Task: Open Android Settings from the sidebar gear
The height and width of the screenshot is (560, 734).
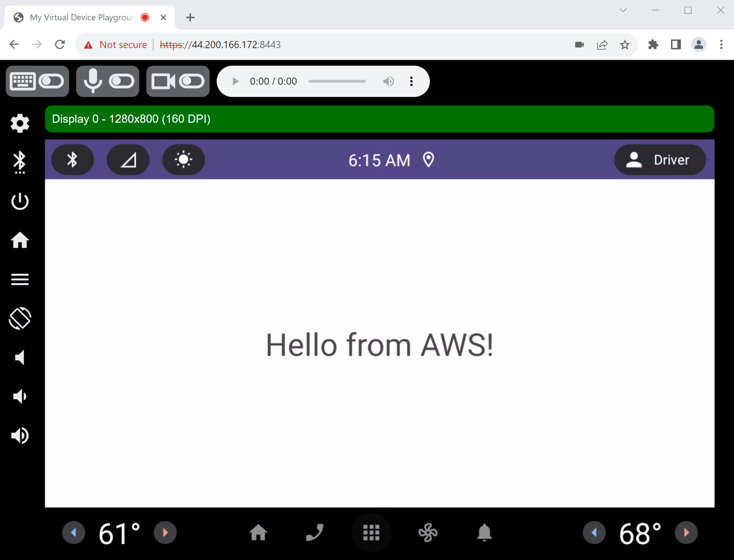Action: [x=20, y=123]
